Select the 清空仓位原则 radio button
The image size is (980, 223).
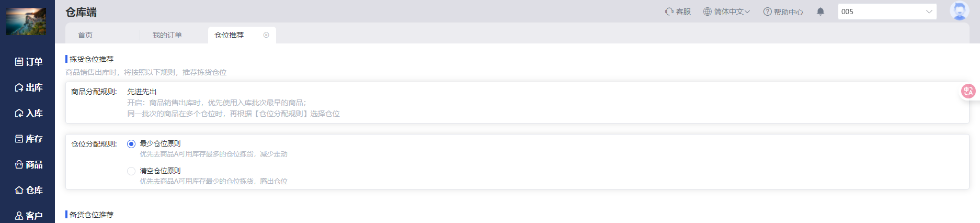tap(131, 171)
